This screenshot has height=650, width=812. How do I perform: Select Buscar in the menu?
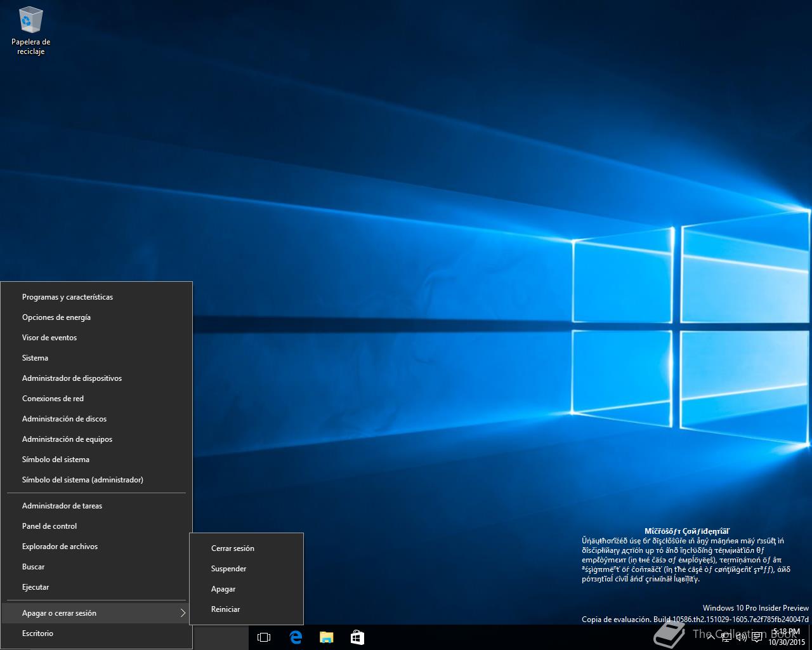click(x=96, y=567)
